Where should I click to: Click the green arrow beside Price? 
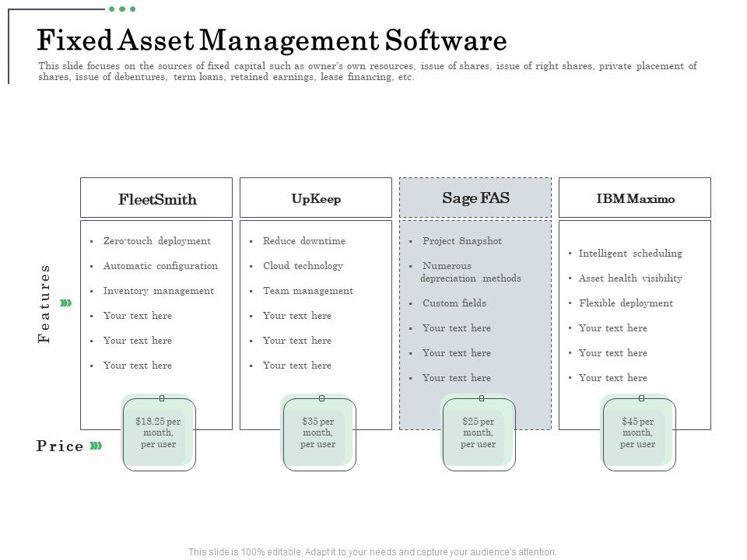pos(96,446)
